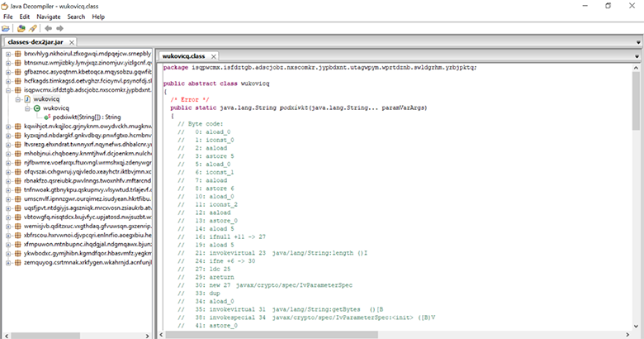
Task: Select the podxiwkt(String[]) : String method
Action: pos(87,117)
